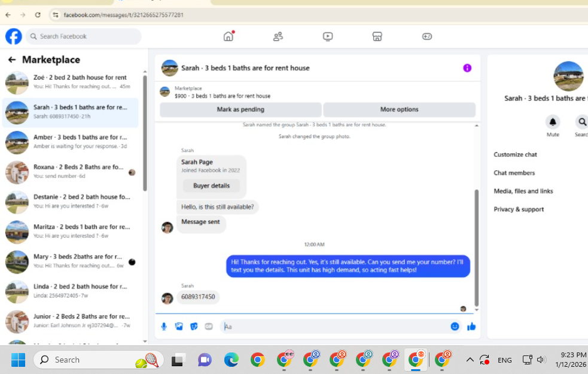This screenshot has height=374, width=588.
Task: Click the back arrow beside Marketplace
Action: coord(12,60)
